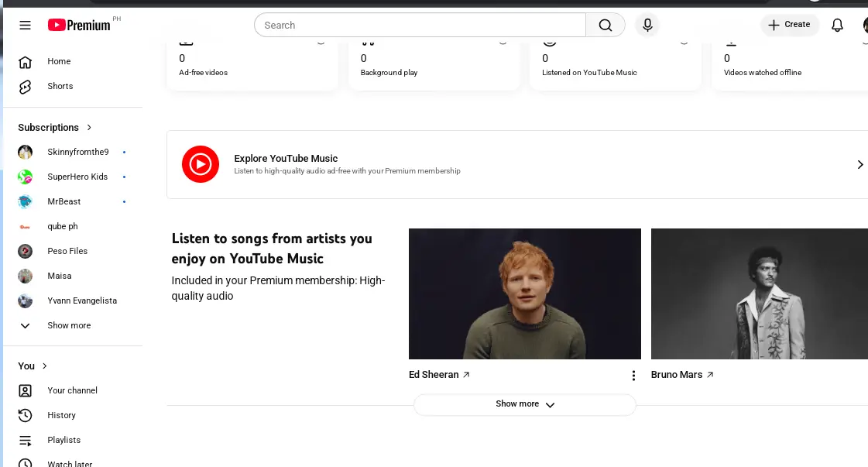Click the Create button

coord(789,25)
